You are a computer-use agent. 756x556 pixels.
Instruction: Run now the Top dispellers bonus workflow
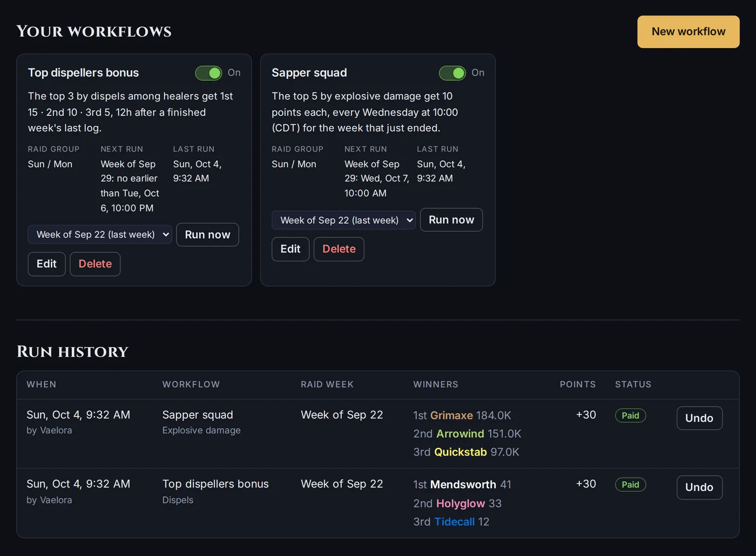(207, 235)
